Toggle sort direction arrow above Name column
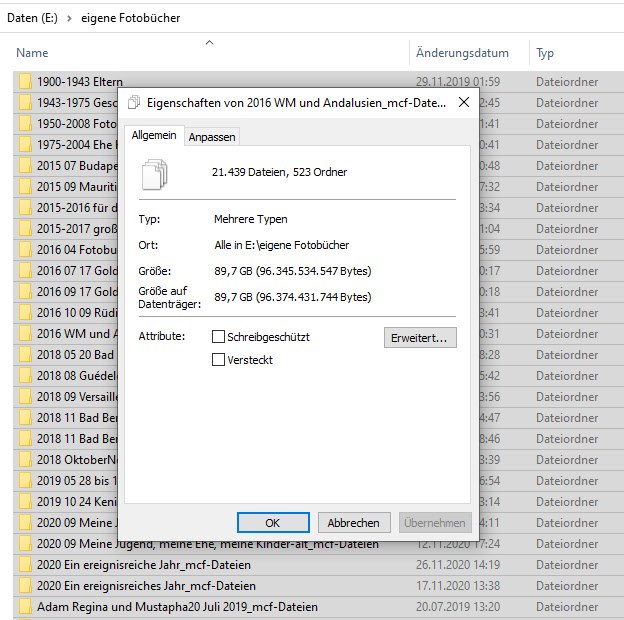Viewport: 624px width, 620px height. (210, 43)
